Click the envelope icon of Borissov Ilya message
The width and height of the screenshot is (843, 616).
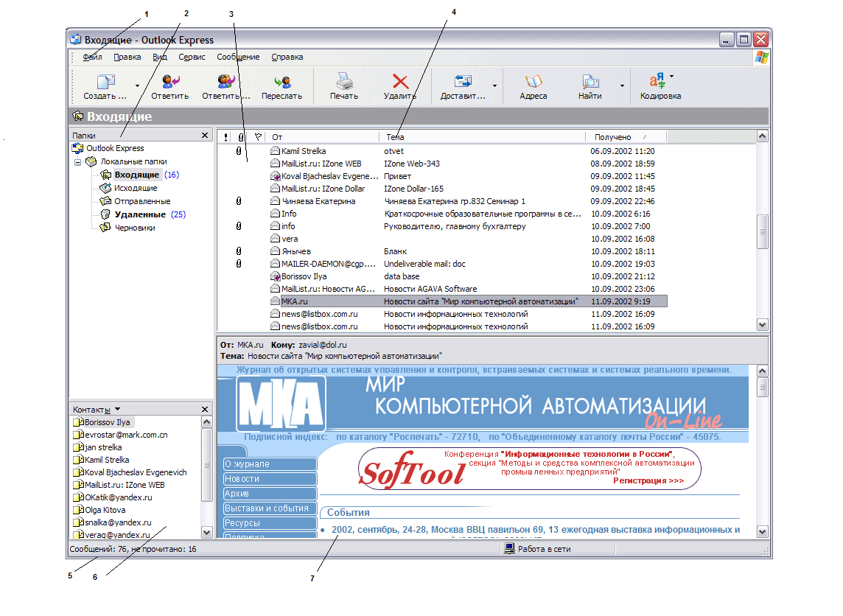276,276
